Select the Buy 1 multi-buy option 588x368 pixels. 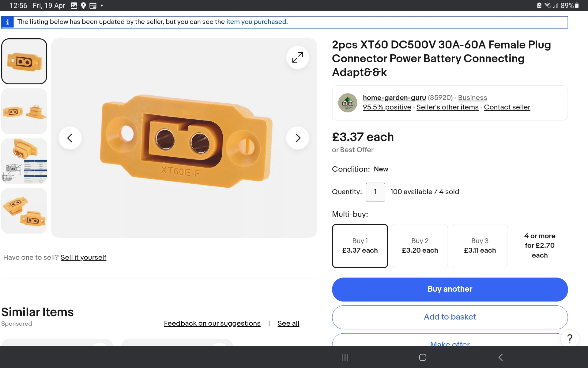click(x=360, y=246)
